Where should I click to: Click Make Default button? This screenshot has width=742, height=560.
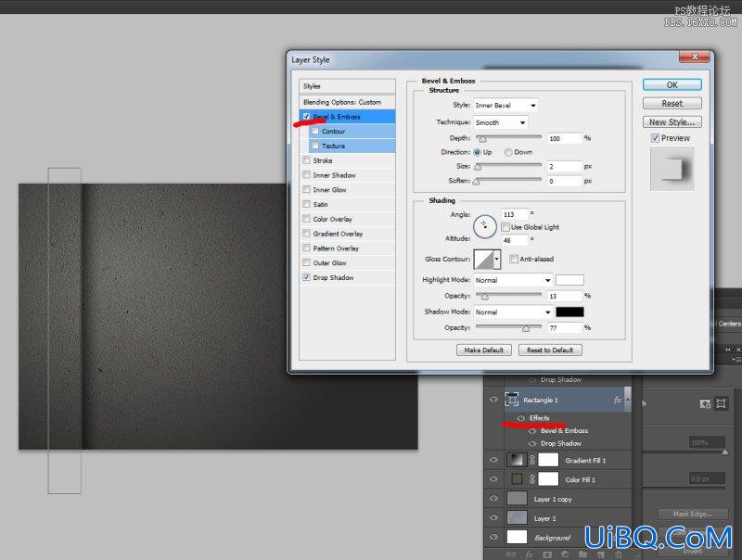483,350
